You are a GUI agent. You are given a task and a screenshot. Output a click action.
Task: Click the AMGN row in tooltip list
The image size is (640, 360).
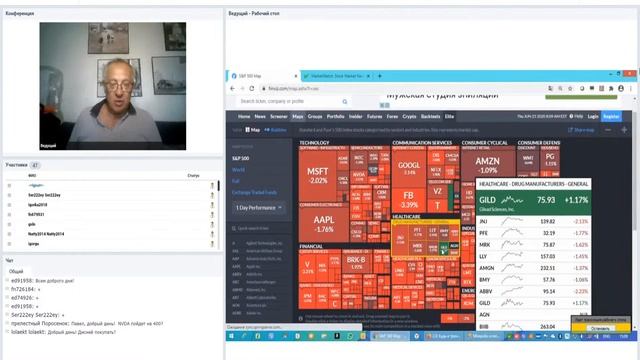coord(533,268)
